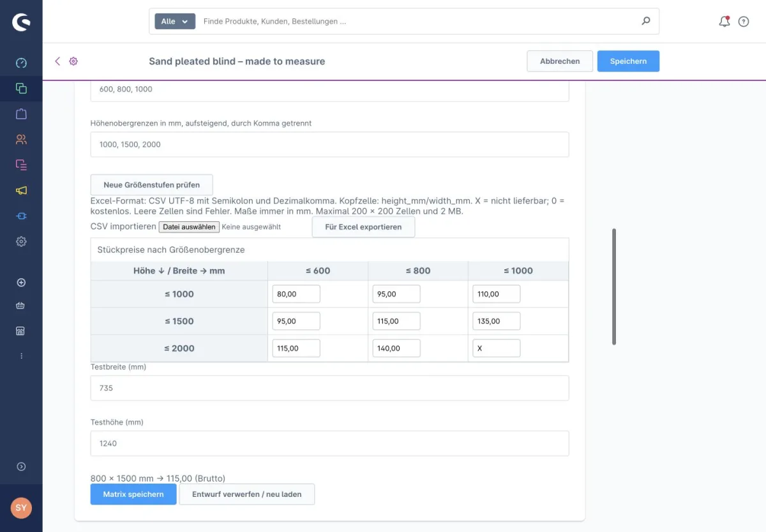Open the Settings gear in sidebar

point(21,242)
